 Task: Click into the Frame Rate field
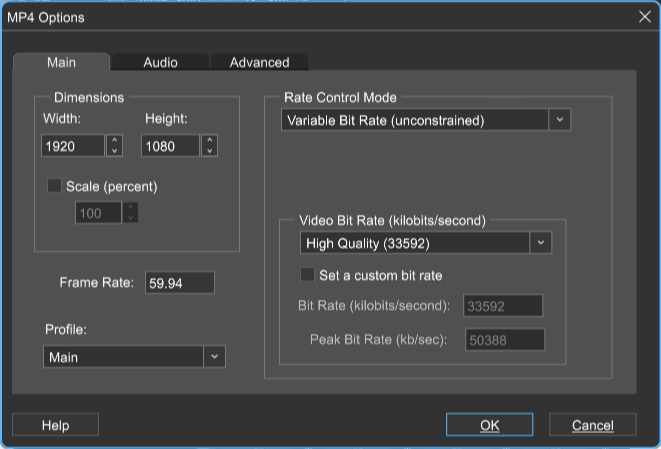(x=180, y=283)
